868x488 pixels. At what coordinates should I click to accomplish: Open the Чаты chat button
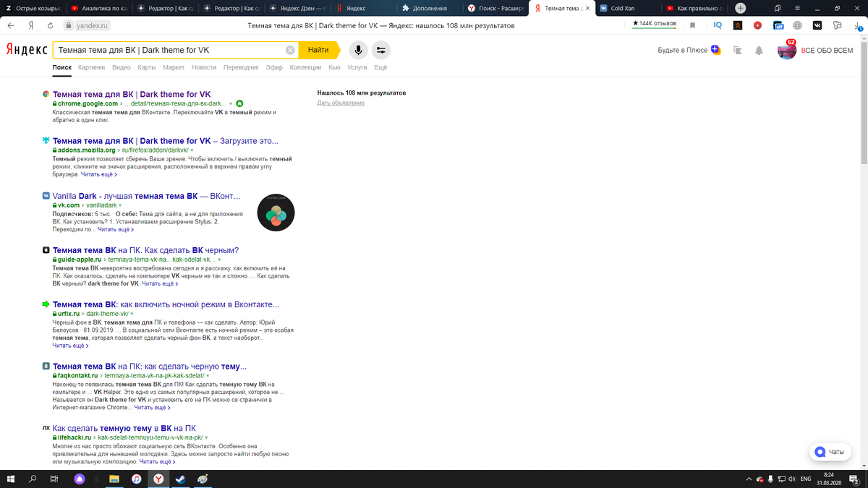coord(829,452)
